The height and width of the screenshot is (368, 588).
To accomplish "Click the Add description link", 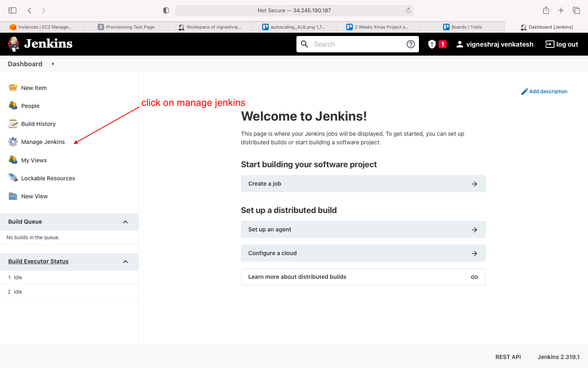I will 548,92.
